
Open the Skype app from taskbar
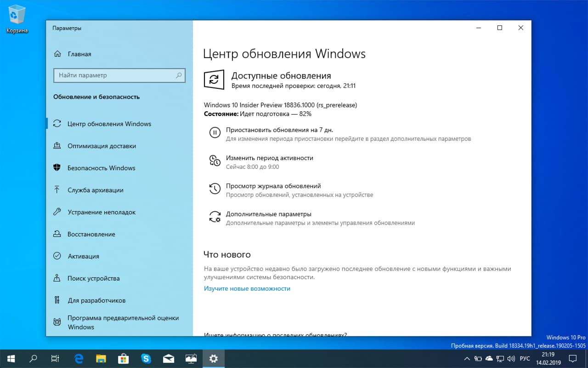pos(146,358)
